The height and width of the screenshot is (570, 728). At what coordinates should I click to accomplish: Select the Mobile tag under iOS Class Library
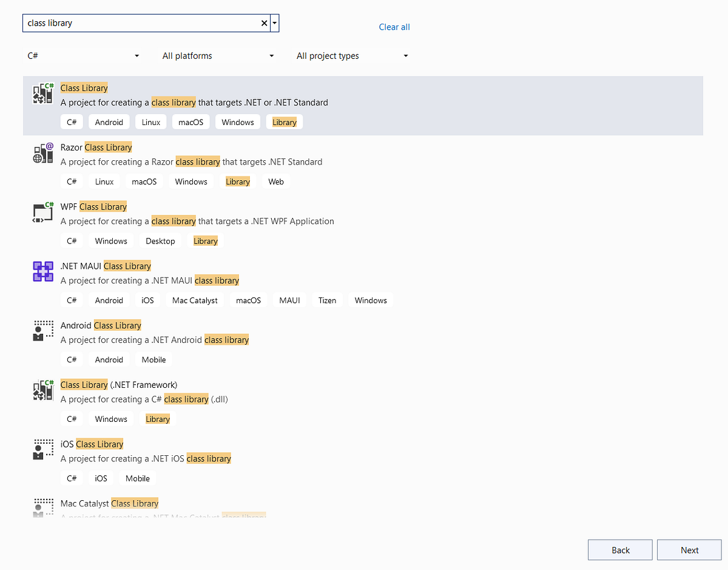137,478
